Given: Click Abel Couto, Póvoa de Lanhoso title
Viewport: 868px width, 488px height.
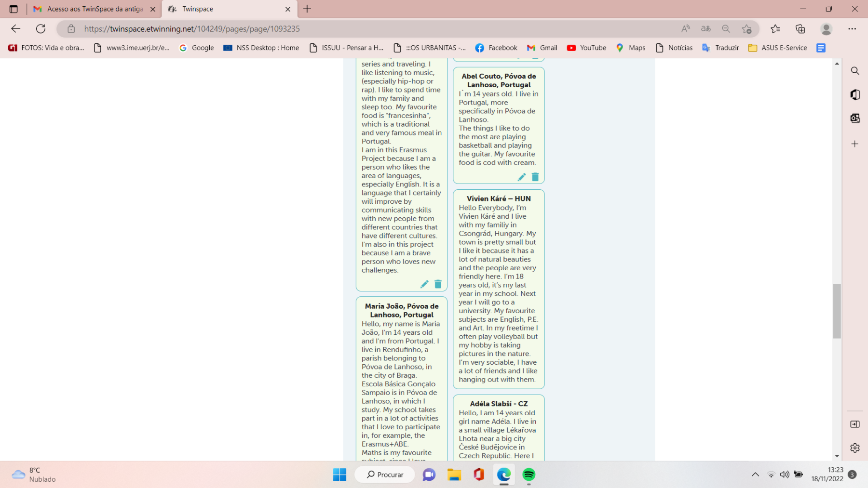Looking at the screenshot, I should (499, 80).
